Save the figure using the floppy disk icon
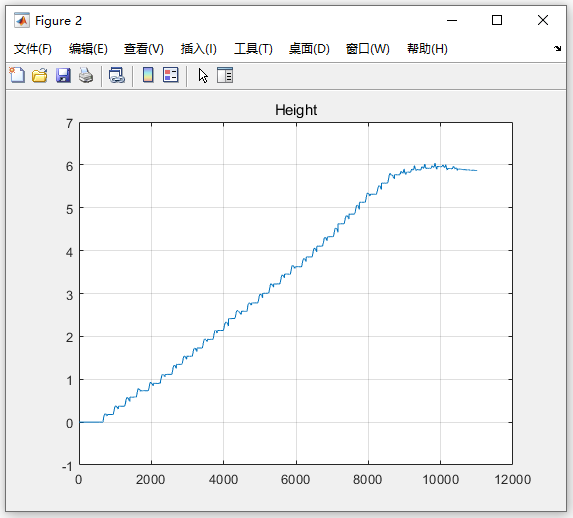This screenshot has width=573, height=518. [63, 75]
